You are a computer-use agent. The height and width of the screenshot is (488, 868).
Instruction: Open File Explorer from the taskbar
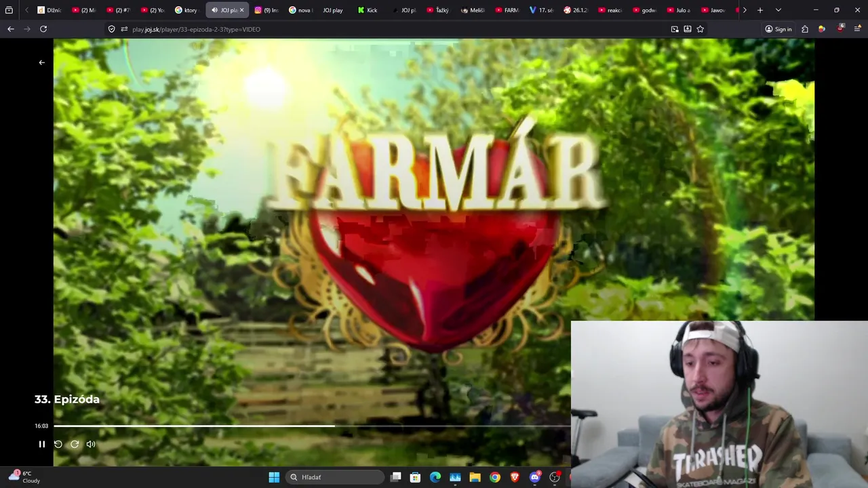coord(475,477)
